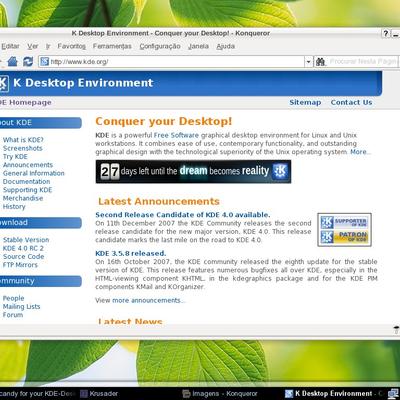Screen dimensions: 400x400
Task: Open the address bar history dropdown
Action: coord(308,62)
